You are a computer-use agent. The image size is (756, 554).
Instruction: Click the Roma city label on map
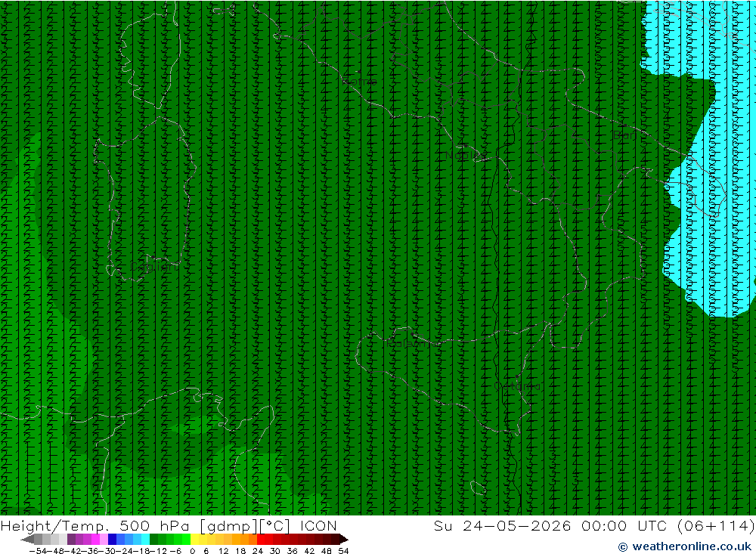[x=360, y=81]
